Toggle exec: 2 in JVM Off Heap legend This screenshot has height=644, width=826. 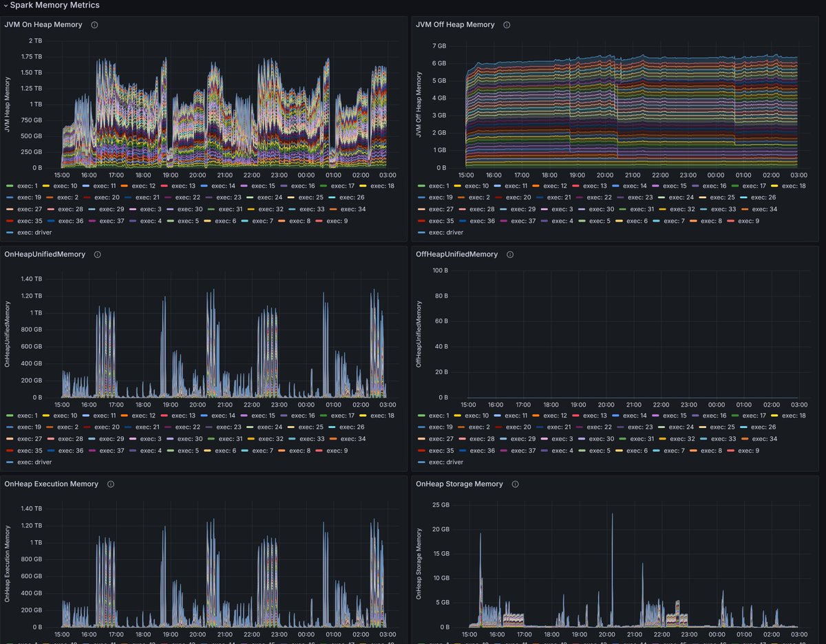[479, 197]
